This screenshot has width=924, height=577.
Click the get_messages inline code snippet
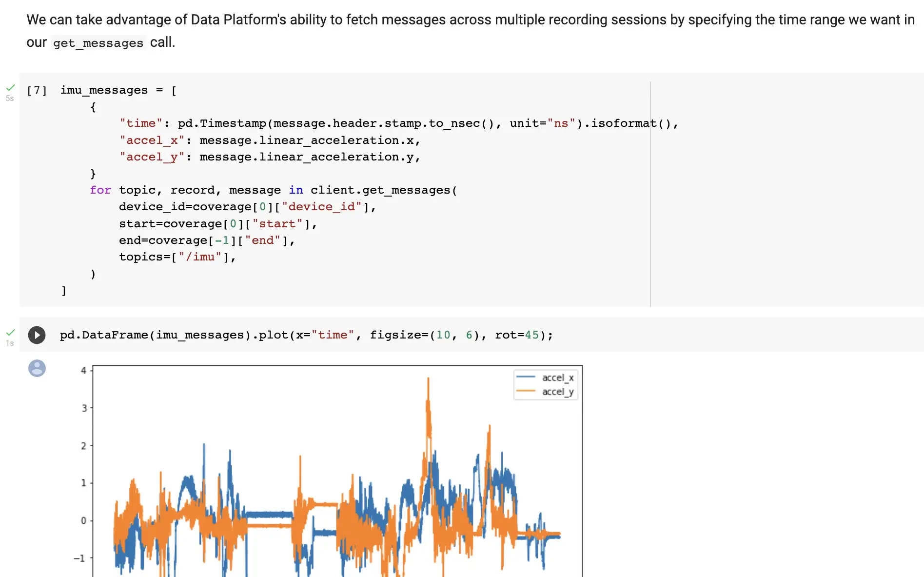click(98, 43)
